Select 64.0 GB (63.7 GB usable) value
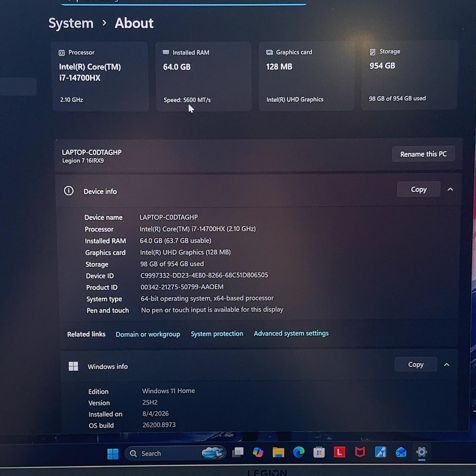Screen dimensions: 476x476 click(175, 241)
